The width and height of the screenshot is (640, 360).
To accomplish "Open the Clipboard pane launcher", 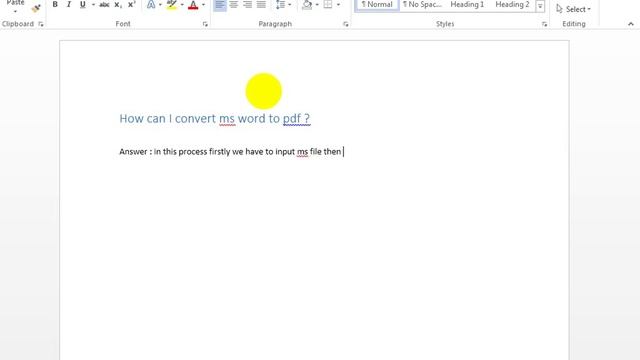I will (x=41, y=24).
